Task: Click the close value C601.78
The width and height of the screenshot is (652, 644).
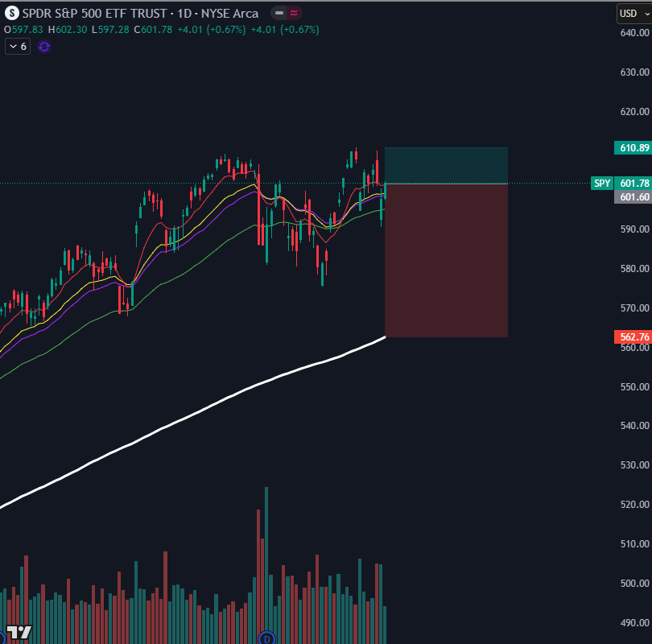Action: pyautogui.click(x=153, y=30)
